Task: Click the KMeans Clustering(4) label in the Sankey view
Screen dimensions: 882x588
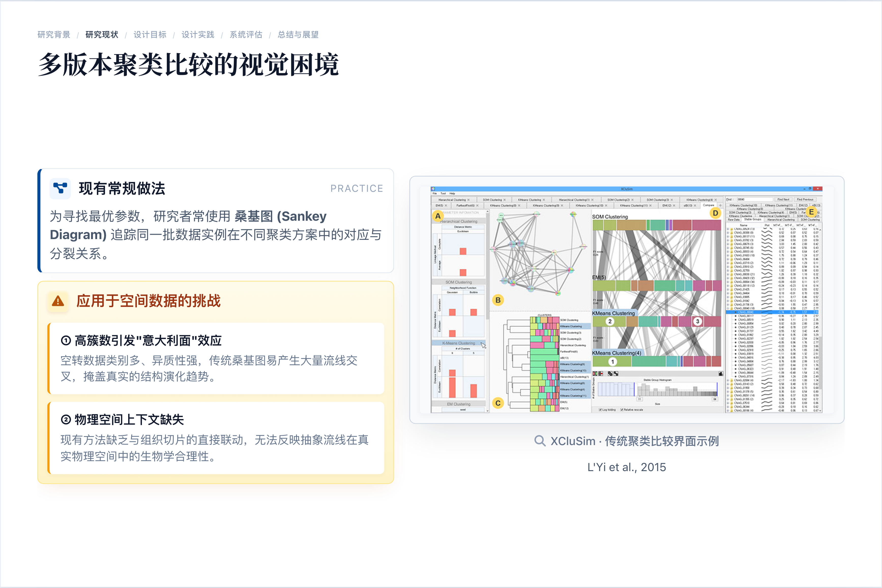Action: coord(616,353)
